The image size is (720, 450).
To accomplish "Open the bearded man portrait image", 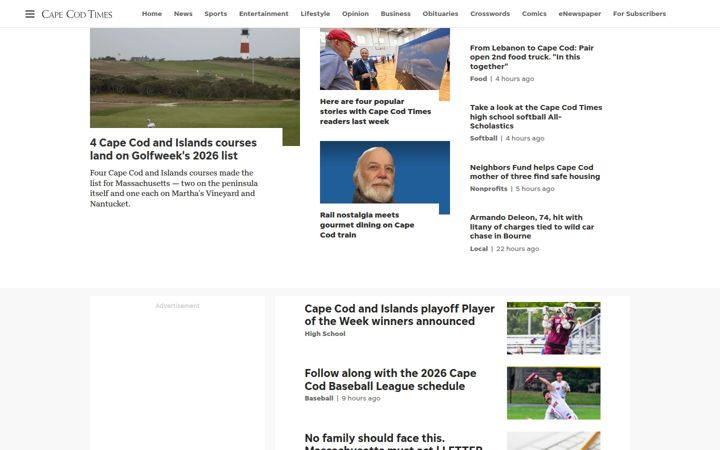I will [x=385, y=173].
